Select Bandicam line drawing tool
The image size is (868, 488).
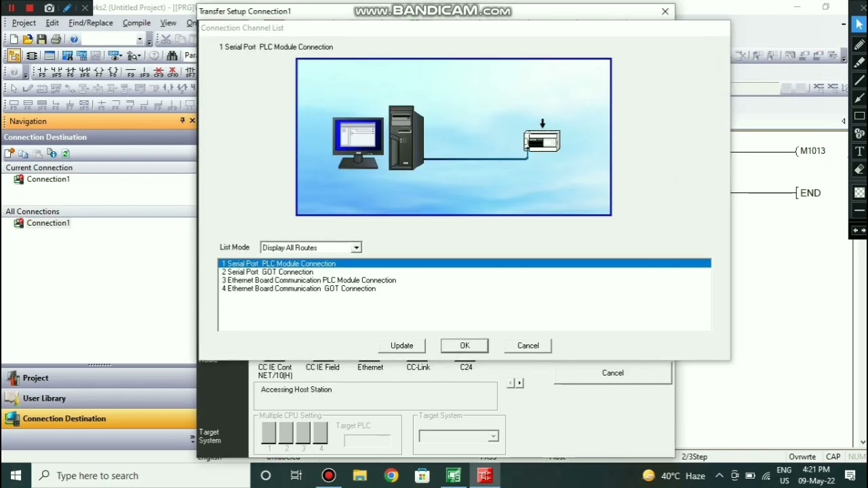tap(859, 81)
